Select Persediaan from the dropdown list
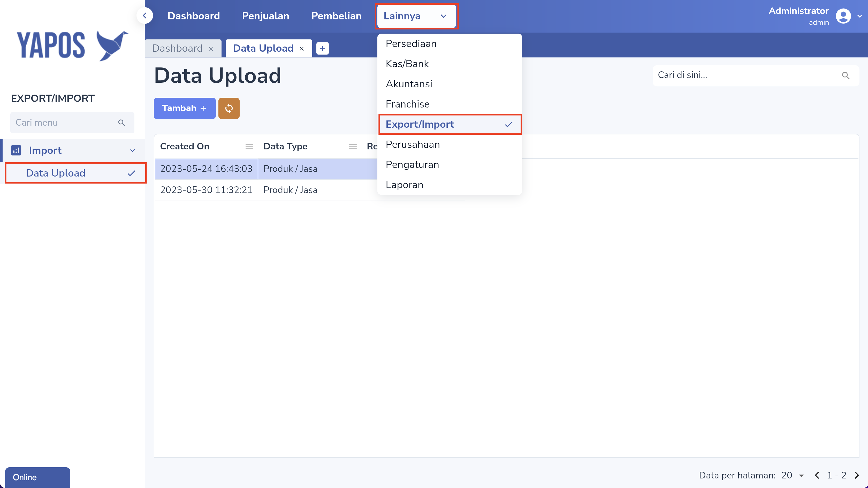Image resolution: width=868 pixels, height=488 pixels. click(x=450, y=44)
